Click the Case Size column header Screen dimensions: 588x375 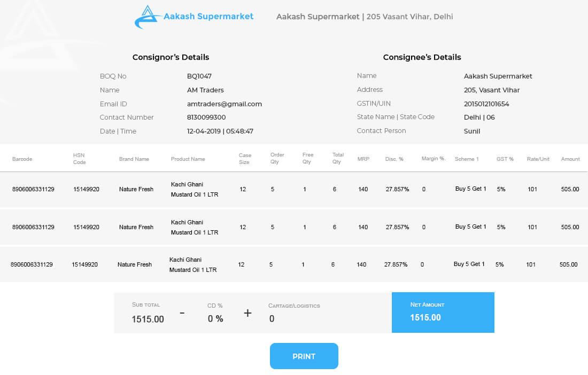245,159
